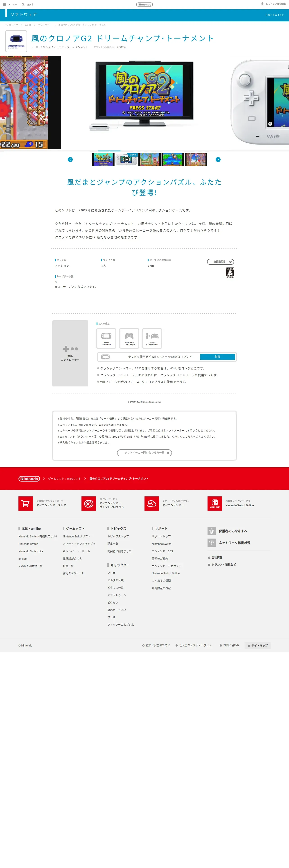Open ソフトメーカー問い合わせ先一覧 button
The width and height of the screenshot is (289, 868).
click(x=144, y=452)
